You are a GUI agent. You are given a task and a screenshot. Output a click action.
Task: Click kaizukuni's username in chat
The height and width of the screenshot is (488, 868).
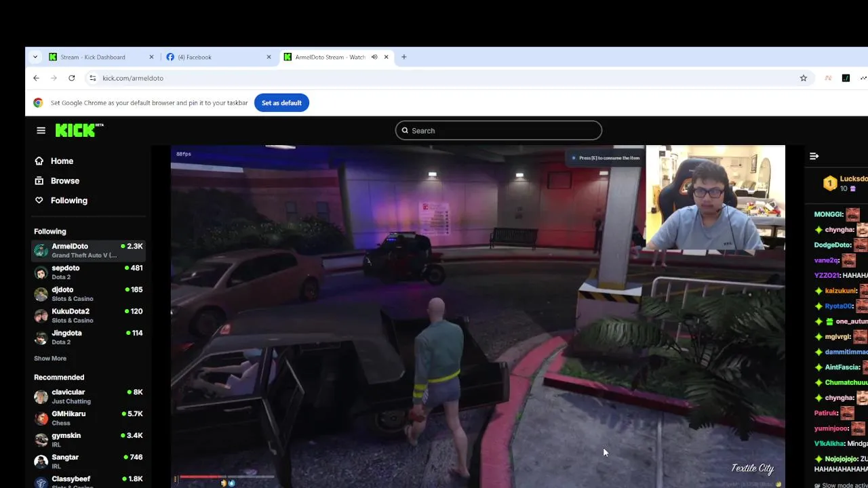click(841, 291)
